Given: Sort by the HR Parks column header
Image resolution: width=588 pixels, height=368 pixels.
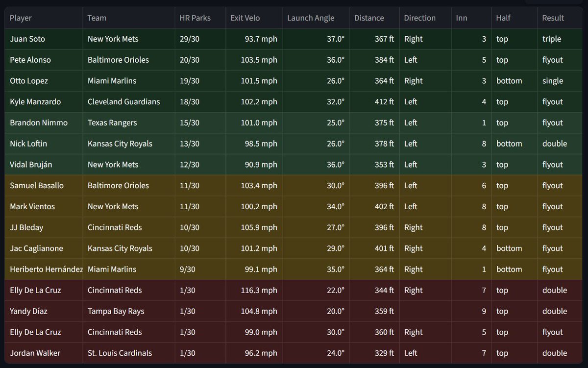Looking at the screenshot, I should tap(200, 18).
